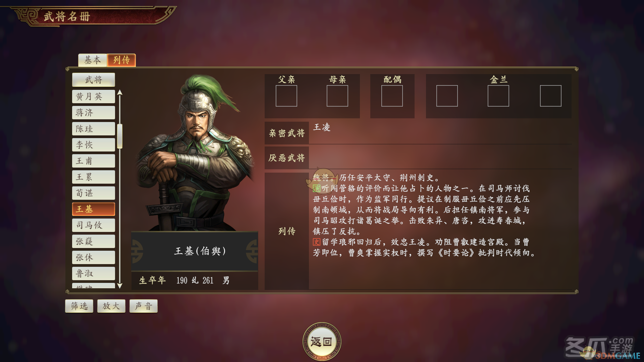
Task: Switch to the 基本 tab
Action: tap(93, 60)
